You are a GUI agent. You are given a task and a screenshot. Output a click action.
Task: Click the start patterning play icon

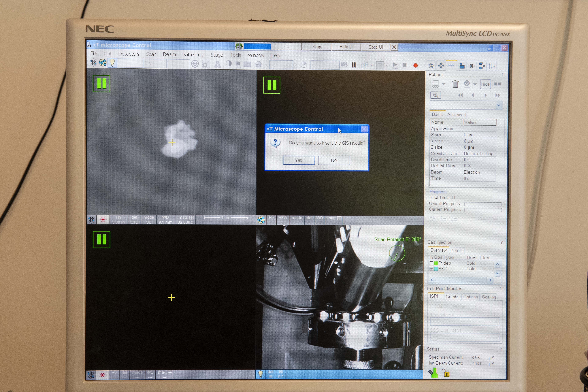tap(395, 65)
